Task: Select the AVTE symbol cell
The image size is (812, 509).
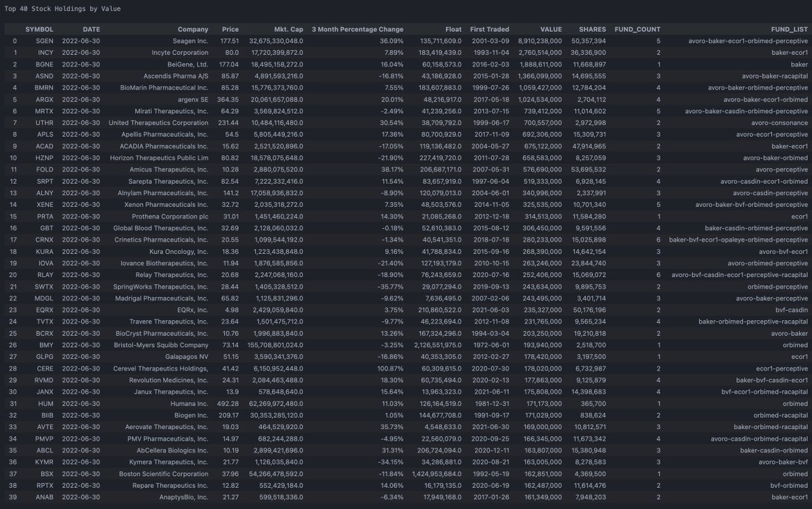Action: point(44,426)
